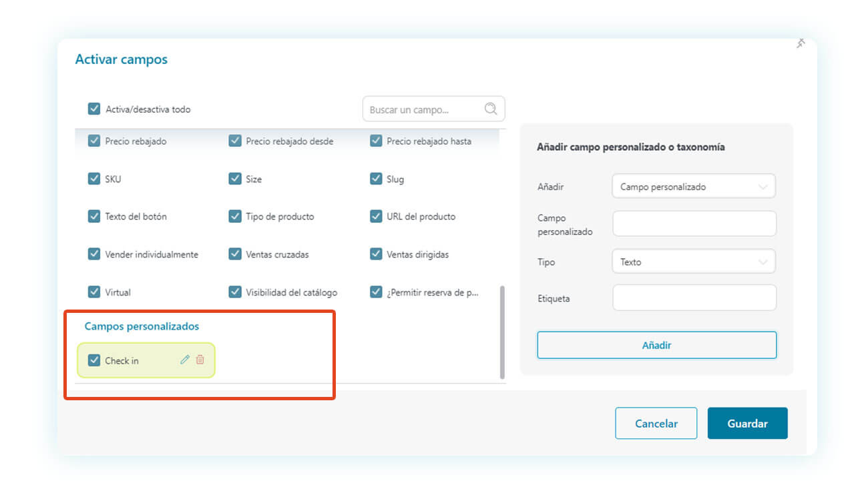The image size is (868, 499).
Task: Toggle the Activa/desactiva todo checkbox
Action: click(x=94, y=109)
